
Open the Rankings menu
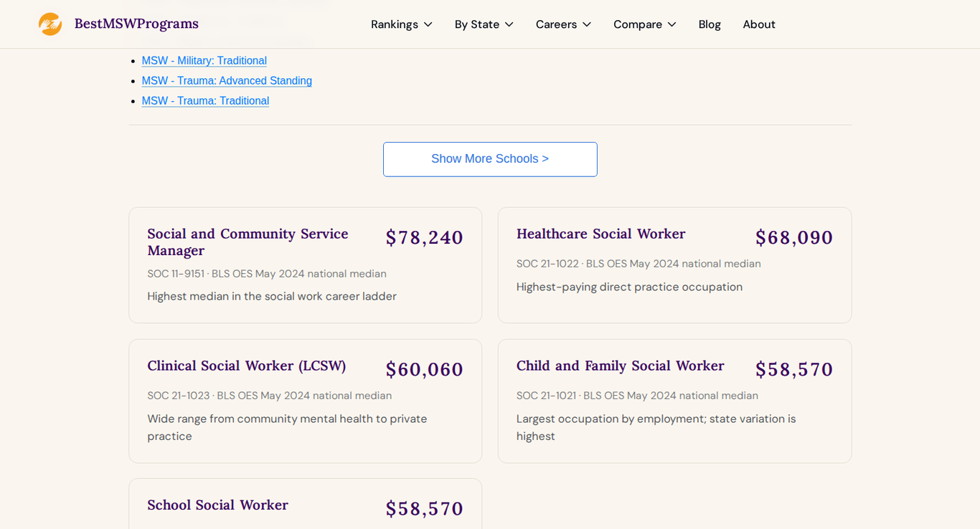[x=402, y=24]
